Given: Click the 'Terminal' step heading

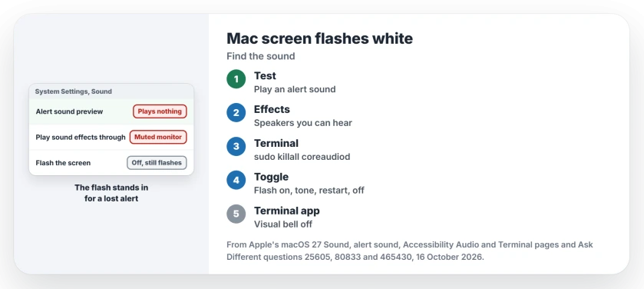Looking at the screenshot, I should pyautogui.click(x=276, y=143).
